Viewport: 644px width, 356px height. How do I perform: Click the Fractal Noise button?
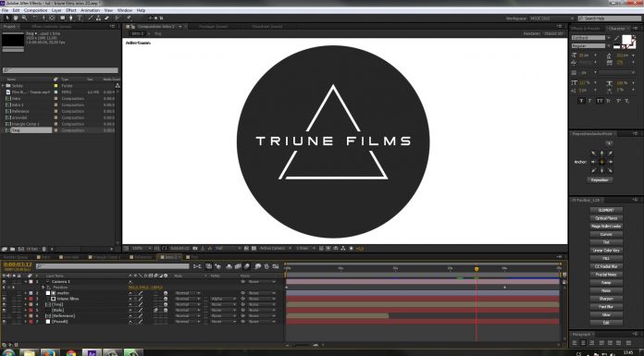[606, 275]
